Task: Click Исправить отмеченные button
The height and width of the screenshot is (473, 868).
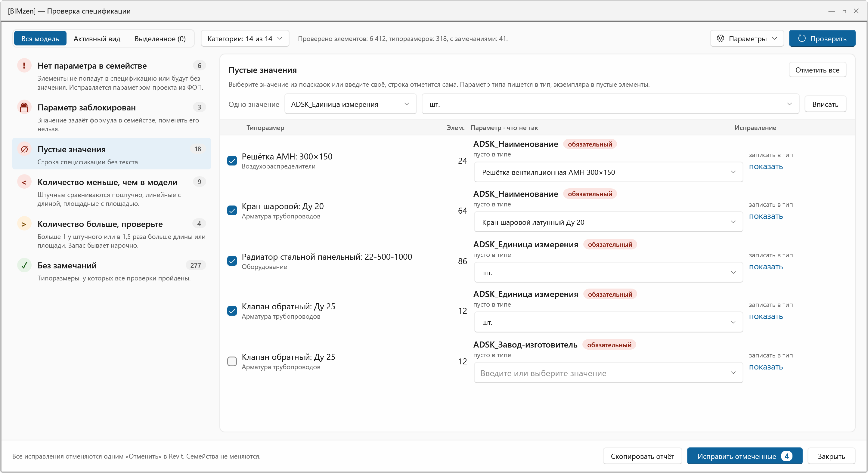Action: pyautogui.click(x=744, y=456)
